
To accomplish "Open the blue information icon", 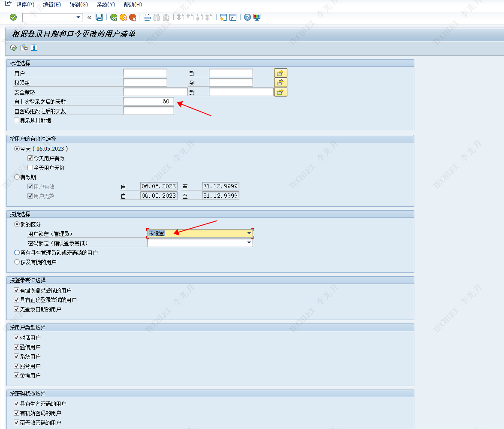I will point(34,48).
